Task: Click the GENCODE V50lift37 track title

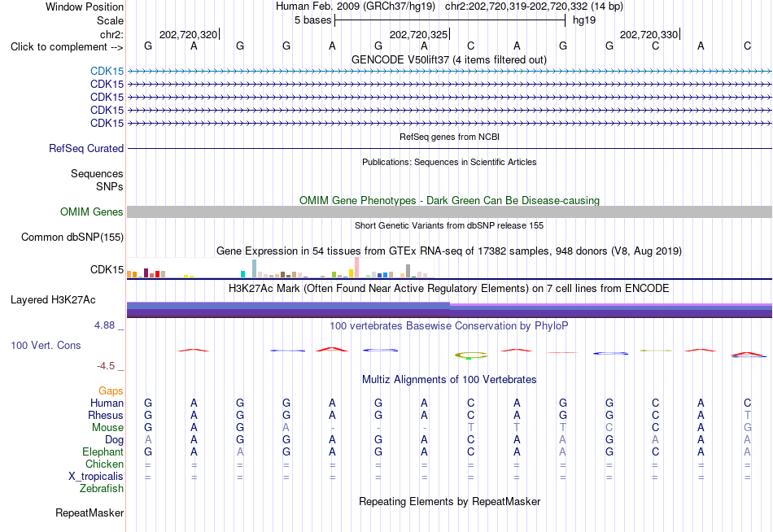Action: 449,59
